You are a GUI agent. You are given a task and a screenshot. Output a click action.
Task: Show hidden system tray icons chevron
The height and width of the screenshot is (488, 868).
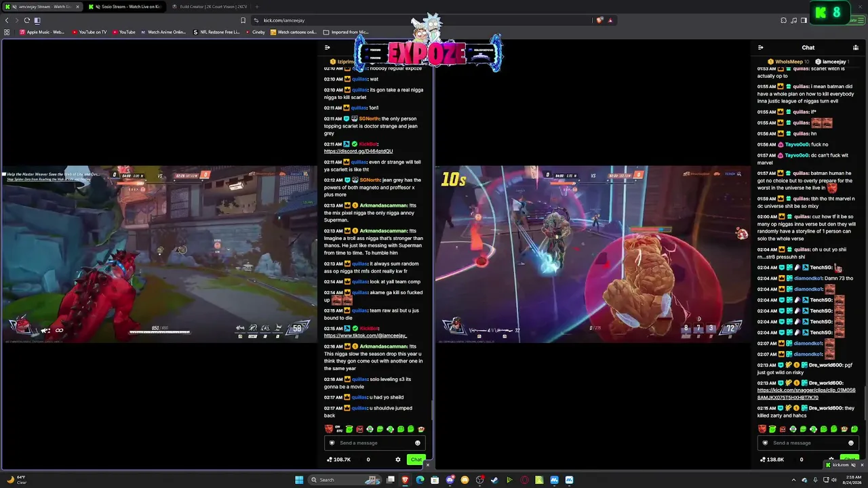click(793, 480)
